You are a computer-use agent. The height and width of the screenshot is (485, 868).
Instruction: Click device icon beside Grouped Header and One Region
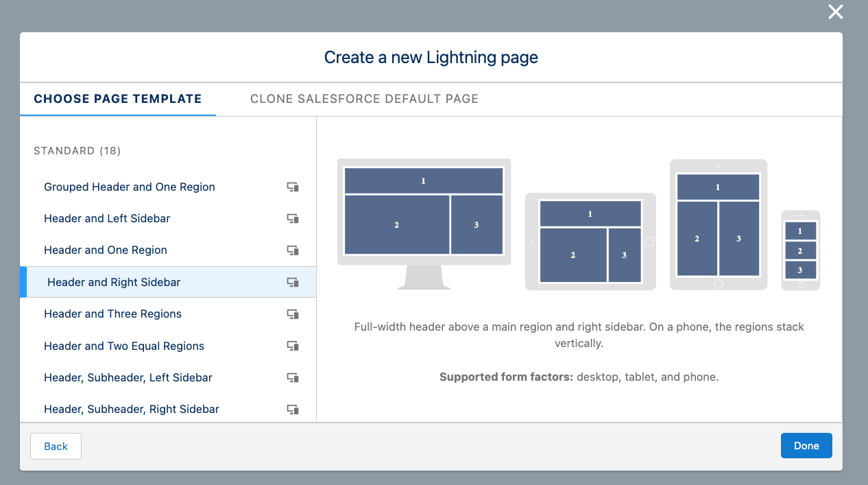293,187
